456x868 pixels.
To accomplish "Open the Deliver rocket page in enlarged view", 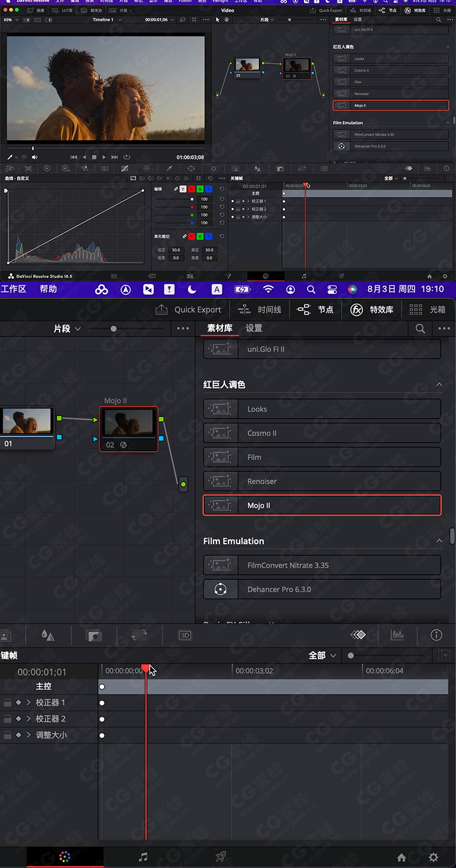I will [221, 857].
